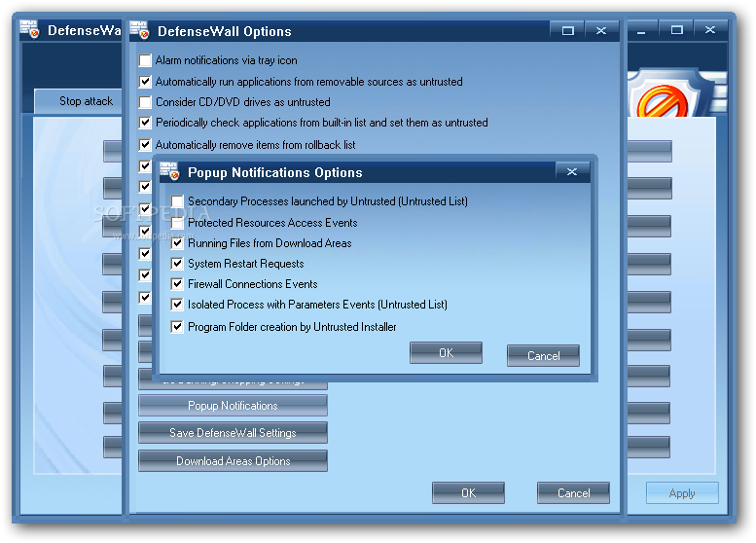Minimize the main DefenseWall window
756x543 pixels.
[x=641, y=30]
